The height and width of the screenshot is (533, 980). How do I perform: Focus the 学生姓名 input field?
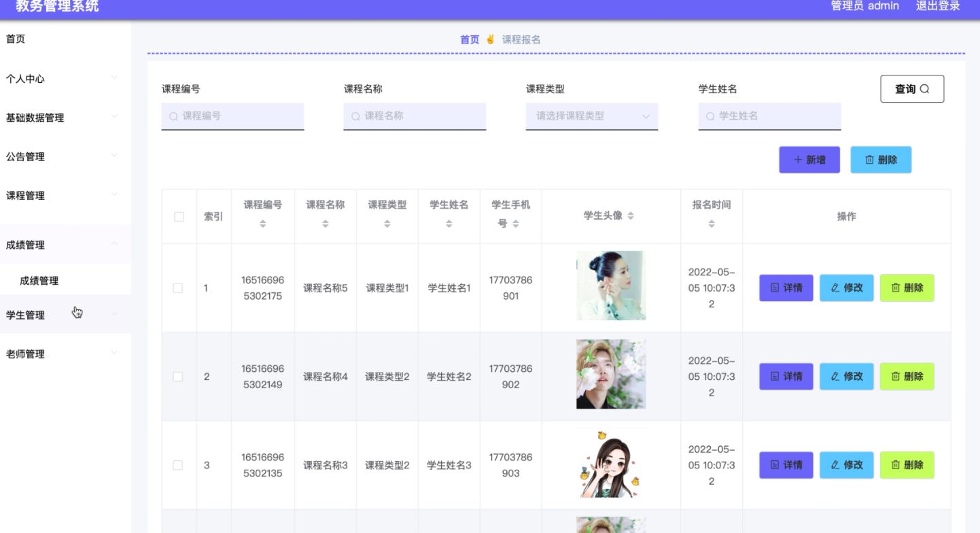(770, 116)
